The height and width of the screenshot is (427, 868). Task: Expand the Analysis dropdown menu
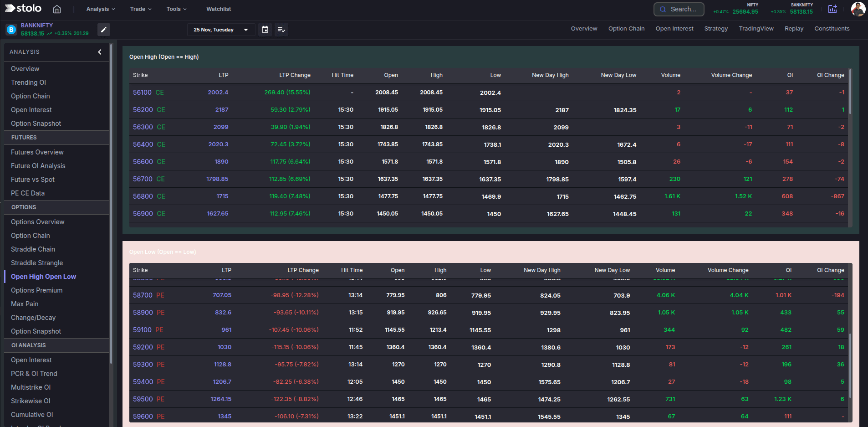101,9
